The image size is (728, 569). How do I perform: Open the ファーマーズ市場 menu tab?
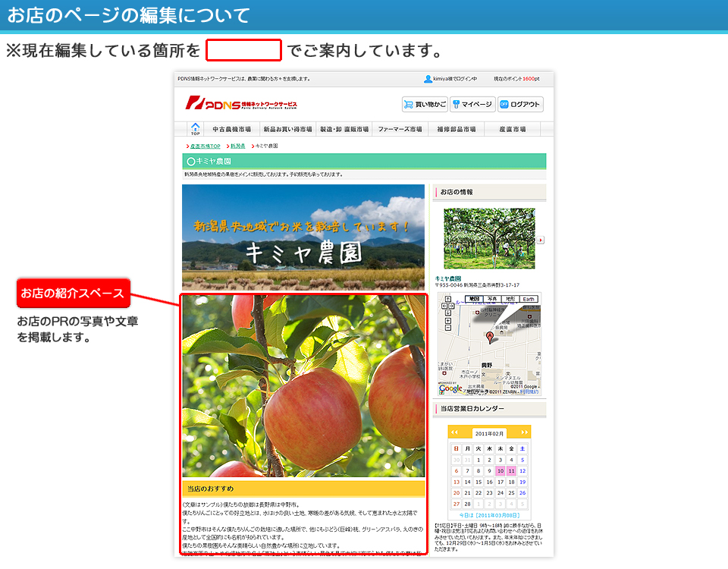click(x=400, y=130)
